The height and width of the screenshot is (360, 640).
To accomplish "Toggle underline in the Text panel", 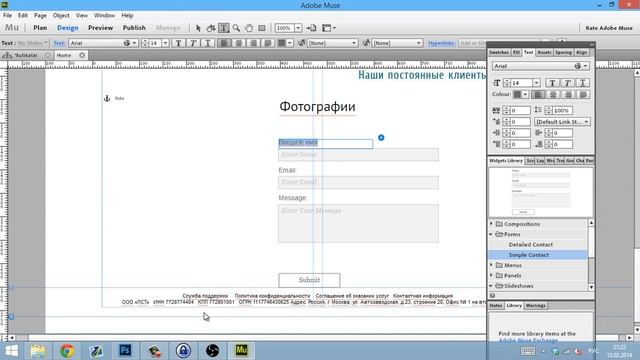I will (582, 83).
